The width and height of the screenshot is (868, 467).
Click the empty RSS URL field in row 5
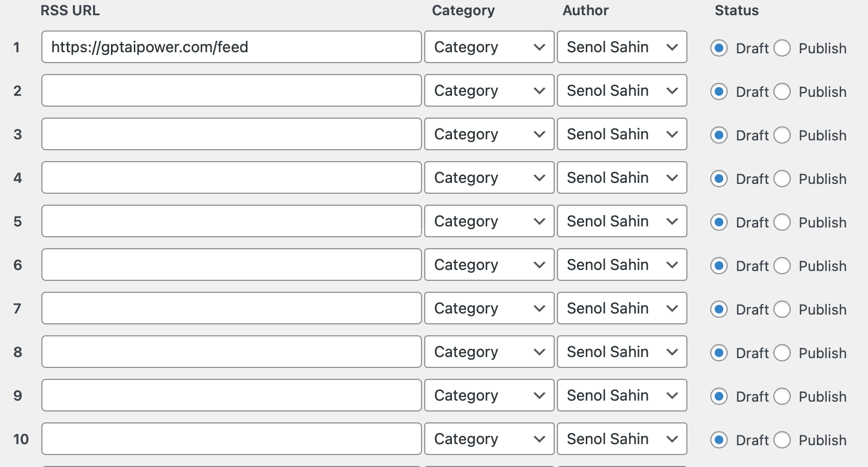point(231,222)
